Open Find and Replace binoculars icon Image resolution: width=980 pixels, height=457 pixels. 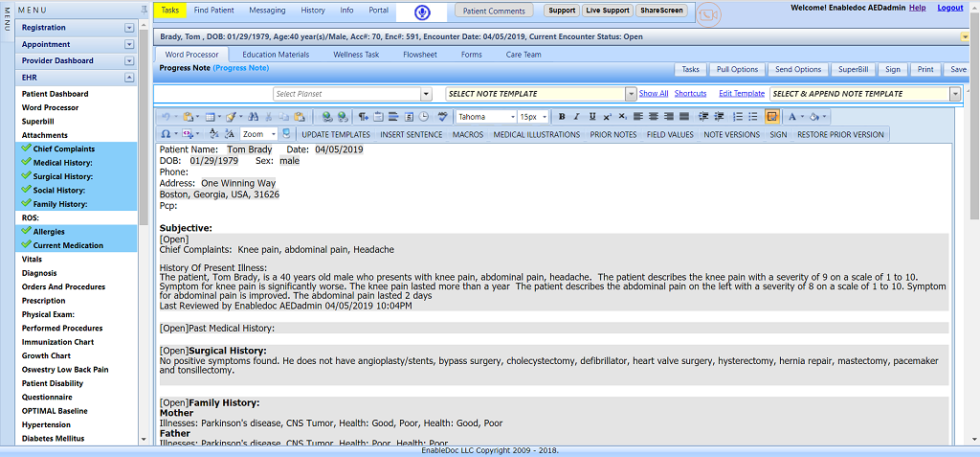click(253, 117)
